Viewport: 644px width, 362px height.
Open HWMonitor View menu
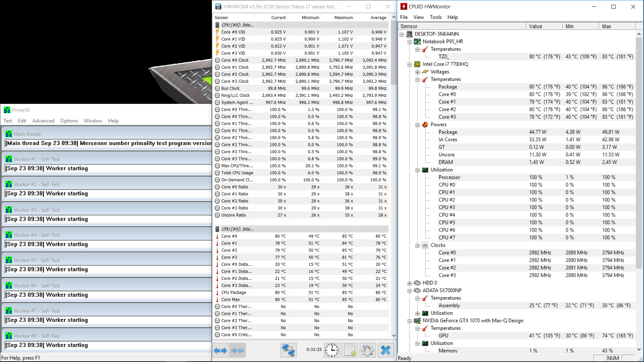click(x=418, y=17)
